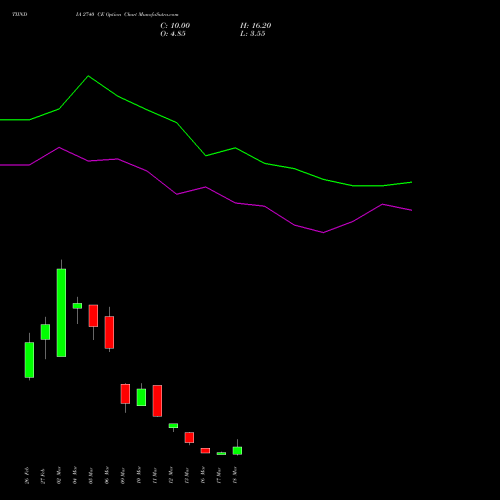Select the small red 16 Mar candlestick
Screen dimensions: 500x500
[205, 451]
